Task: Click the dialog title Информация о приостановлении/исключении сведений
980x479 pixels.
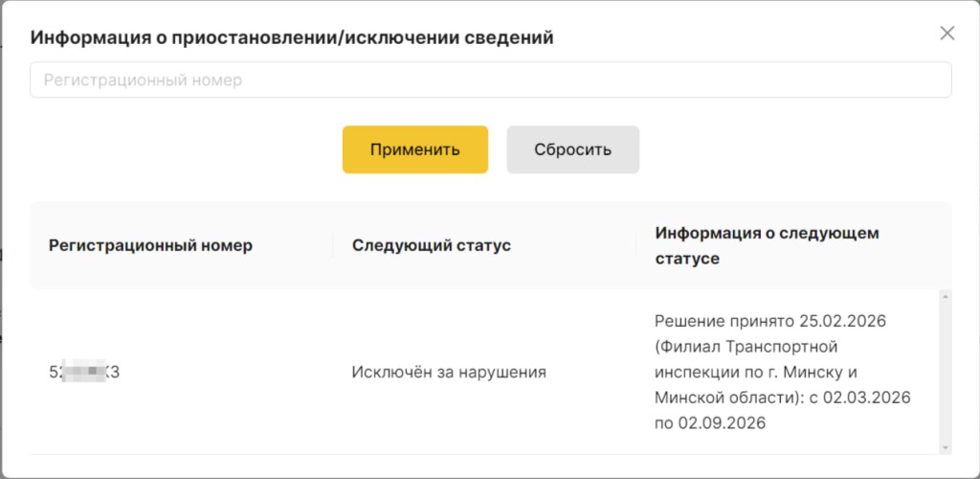Action: 292,38
